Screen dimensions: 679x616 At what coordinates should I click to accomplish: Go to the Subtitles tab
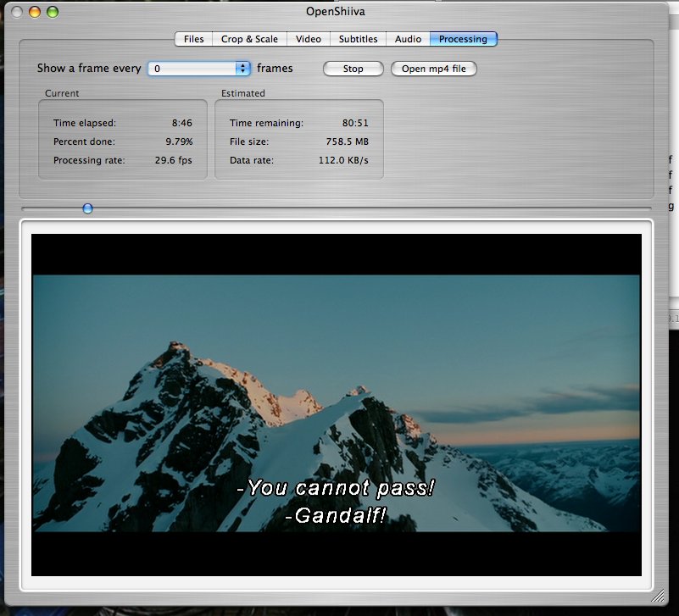(358, 39)
